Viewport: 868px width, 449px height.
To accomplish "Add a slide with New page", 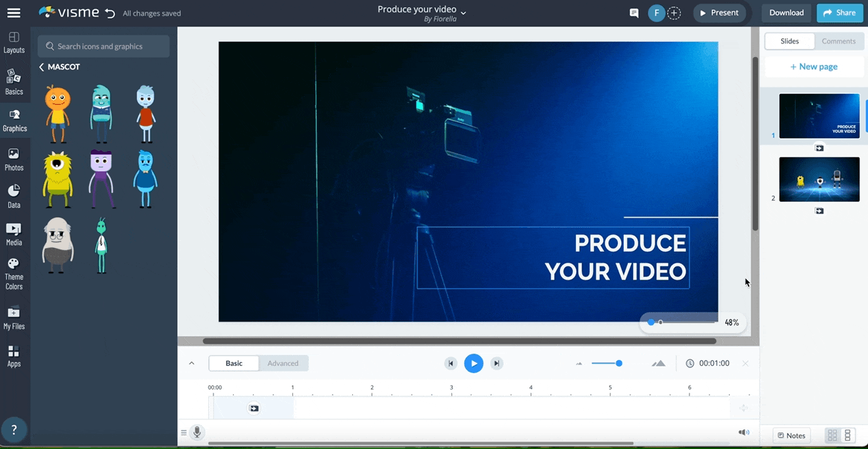I will 813,67.
